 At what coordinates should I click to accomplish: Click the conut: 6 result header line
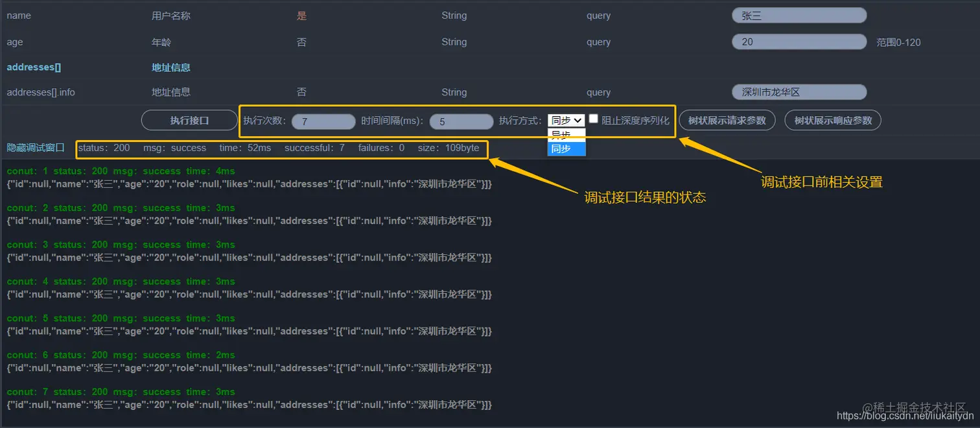coord(121,355)
